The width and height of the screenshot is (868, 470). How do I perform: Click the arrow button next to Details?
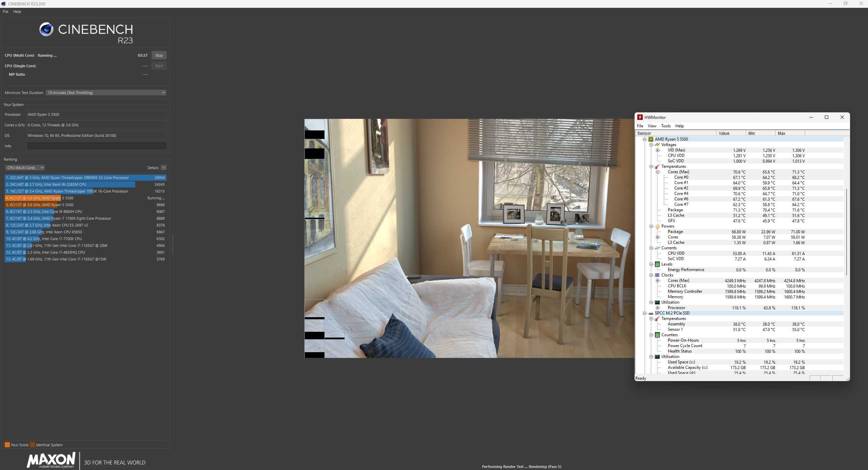[x=164, y=168]
